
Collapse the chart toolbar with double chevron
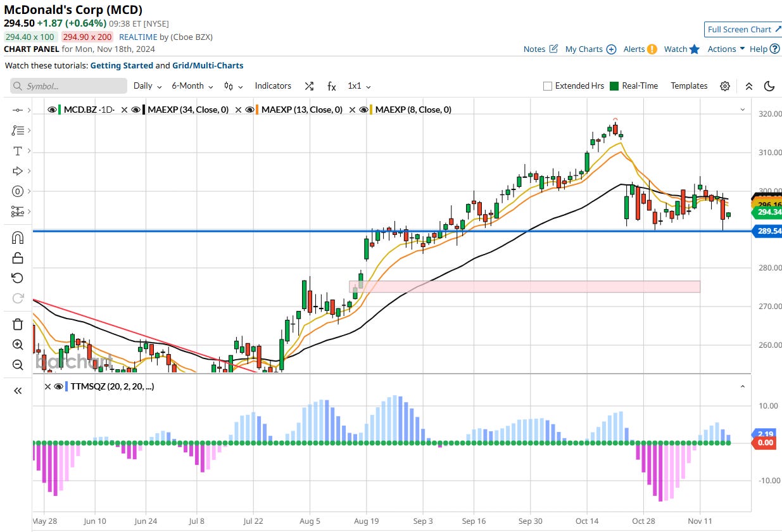[748, 86]
